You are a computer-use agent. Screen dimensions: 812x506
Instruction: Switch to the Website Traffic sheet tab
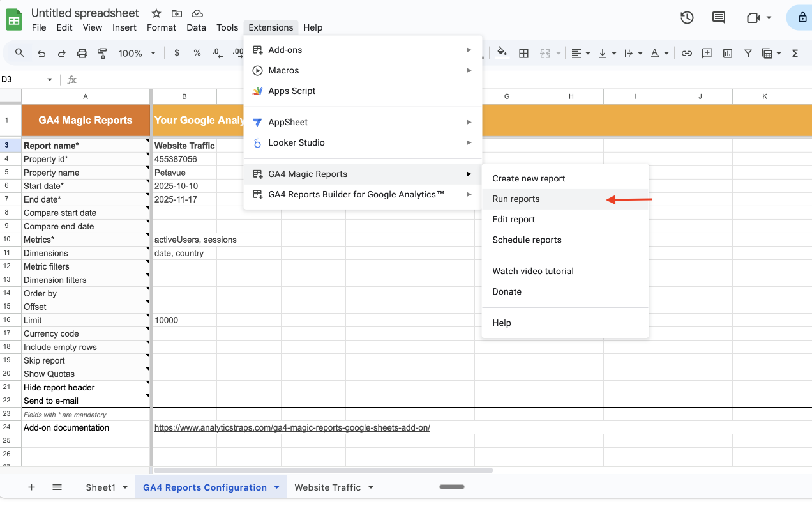tap(327, 487)
